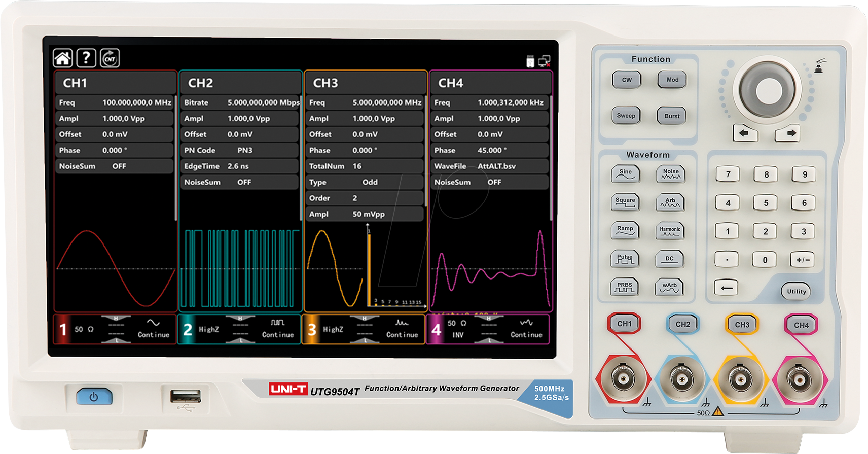Push the DC waveform button
868x454 pixels.
(x=670, y=259)
